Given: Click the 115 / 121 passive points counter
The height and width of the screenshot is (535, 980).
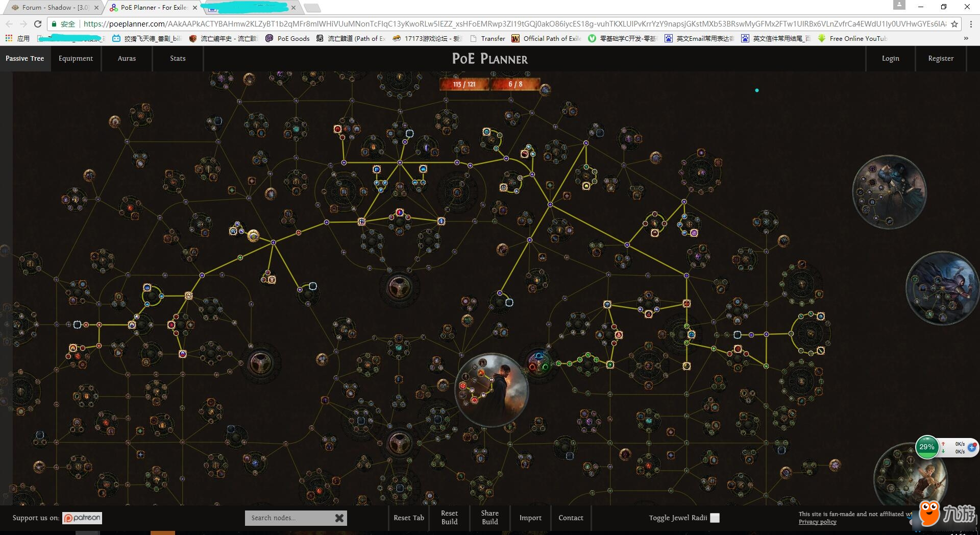Looking at the screenshot, I should coord(464,84).
